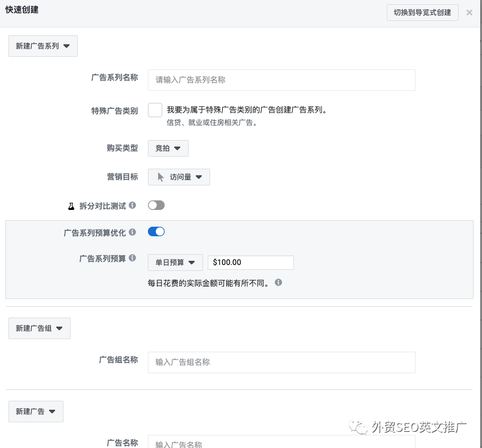Click the info icon next to 广告系列预算
The width and height of the screenshot is (482, 448).
click(x=132, y=257)
